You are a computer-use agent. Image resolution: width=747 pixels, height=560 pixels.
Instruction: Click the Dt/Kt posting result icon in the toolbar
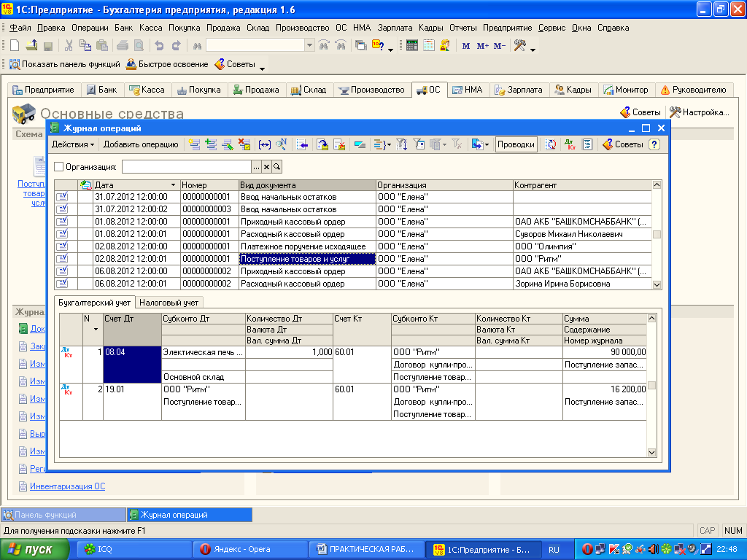570,144
